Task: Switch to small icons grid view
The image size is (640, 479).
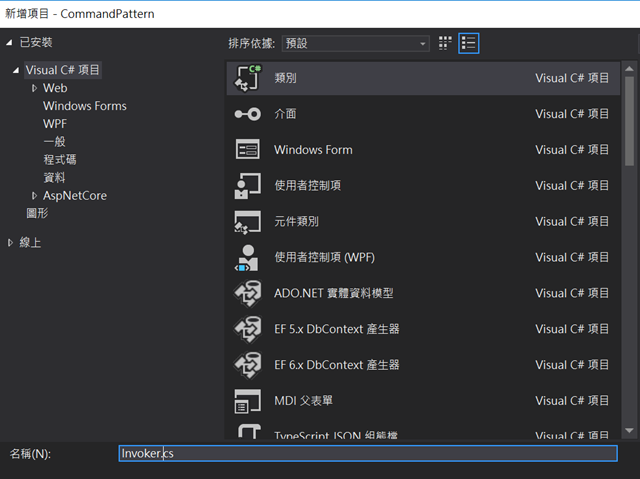Action: coord(445,43)
